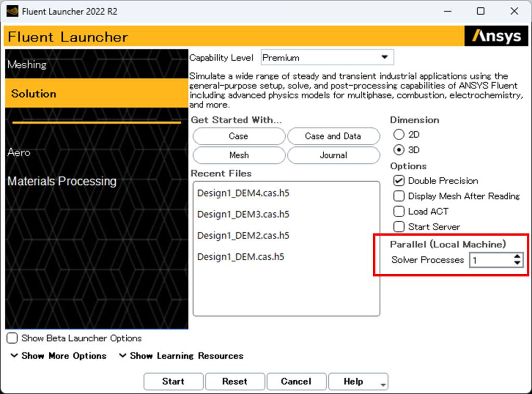The width and height of the screenshot is (532, 394).
Task: Select the Solution mode
Action: tap(97, 93)
